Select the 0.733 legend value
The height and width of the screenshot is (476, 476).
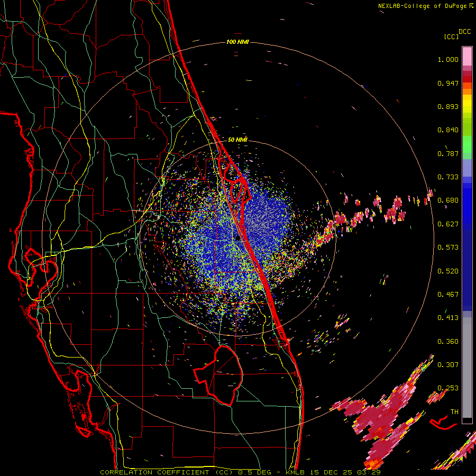(x=448, y=177)
